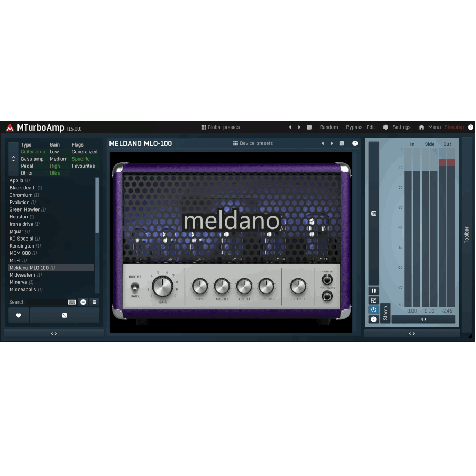Open the Stereo channel mode selector

(385, 313)
